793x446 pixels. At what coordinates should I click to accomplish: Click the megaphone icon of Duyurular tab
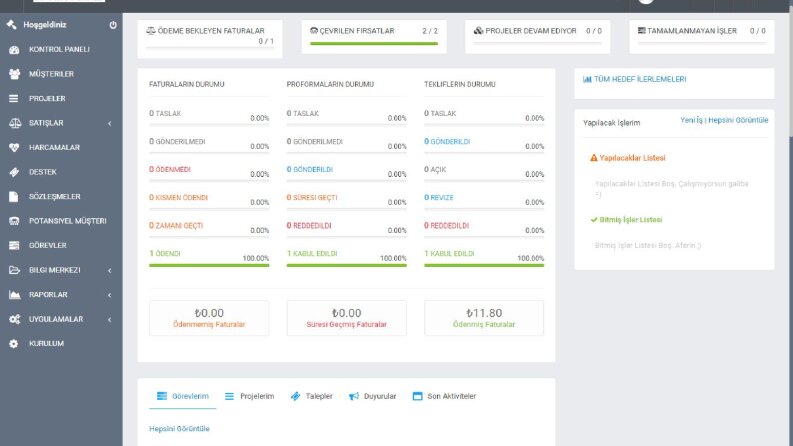coord(354,396)
